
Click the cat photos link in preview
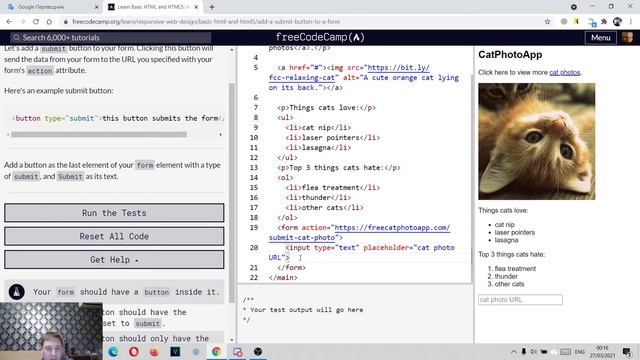pyautogui.click(x=564, y=72)
